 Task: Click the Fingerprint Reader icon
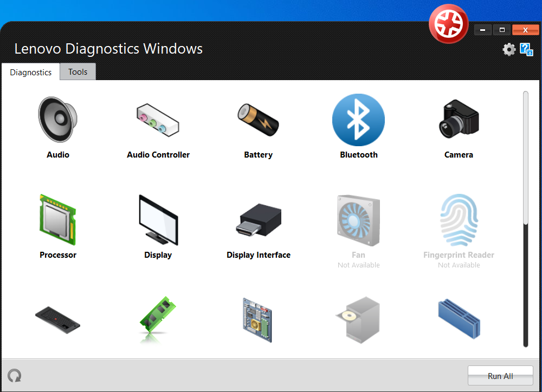click(x=459, y=220)
